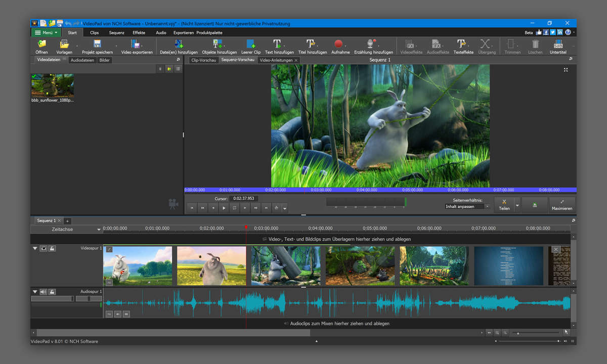Open the help question mark icon
Image resolution: width=607 pixels, height=364 pixels.
click(568, 32)
